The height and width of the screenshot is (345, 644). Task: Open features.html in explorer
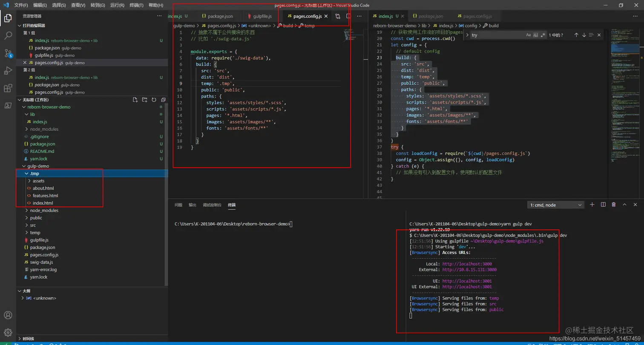[45, 196]
